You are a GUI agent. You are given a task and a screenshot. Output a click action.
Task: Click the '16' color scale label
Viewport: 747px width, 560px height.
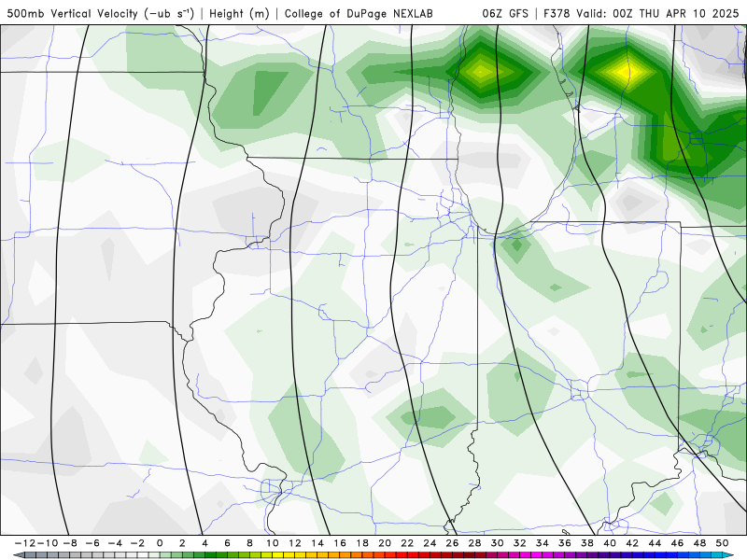click(x=340, y=543)
